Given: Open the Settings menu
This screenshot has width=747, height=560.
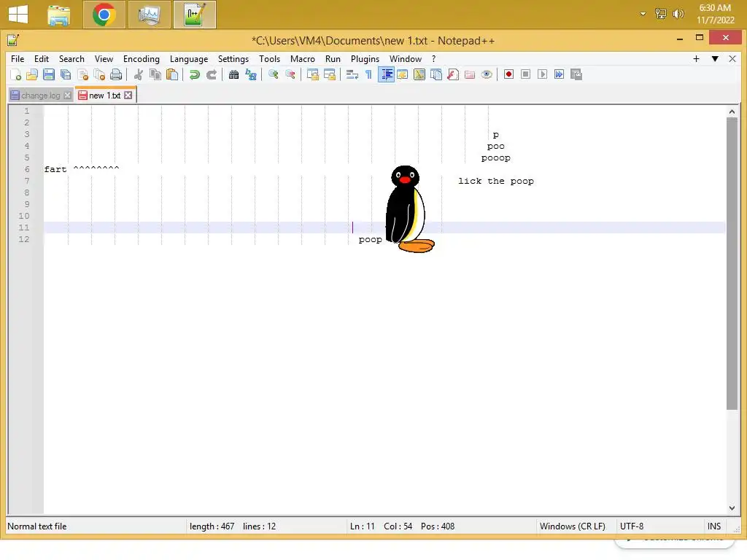Looking at the screenshot, I should coord(233,59).
